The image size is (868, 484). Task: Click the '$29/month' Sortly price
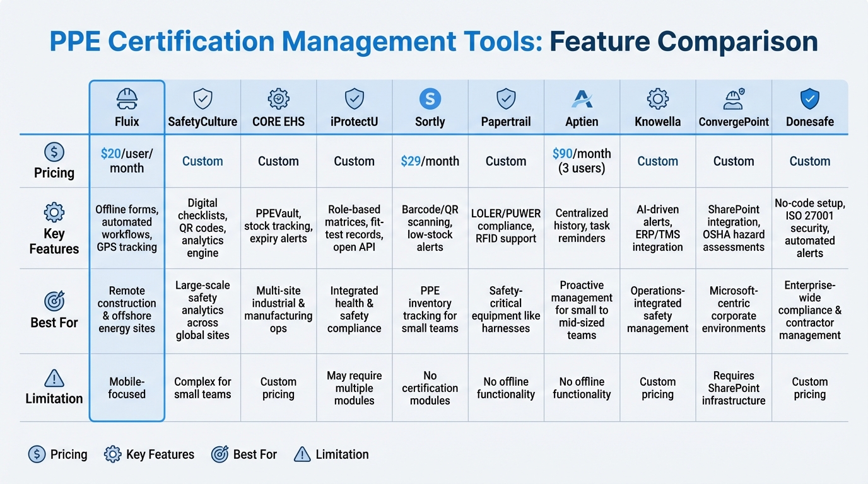pos(430,161)
